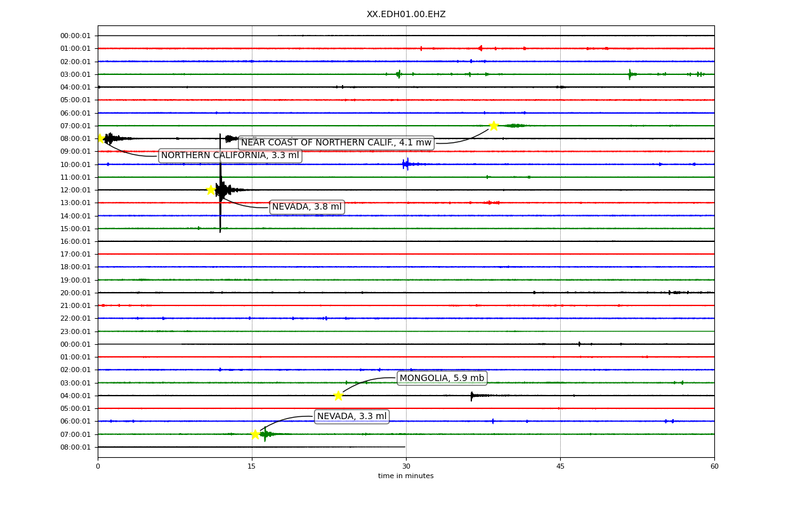
Task: Click the yellow star on the 12:00:01 Nevada trace
Action: coord(211,190)
